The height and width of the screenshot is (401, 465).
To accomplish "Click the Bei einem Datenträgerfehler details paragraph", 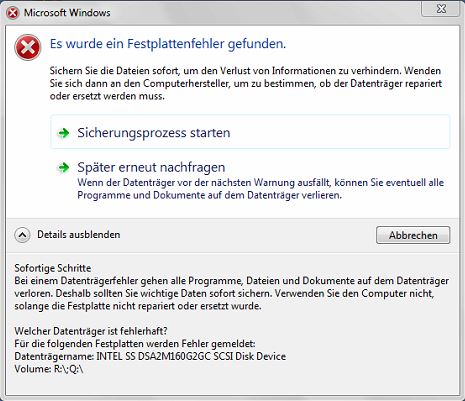I will 232,293.
